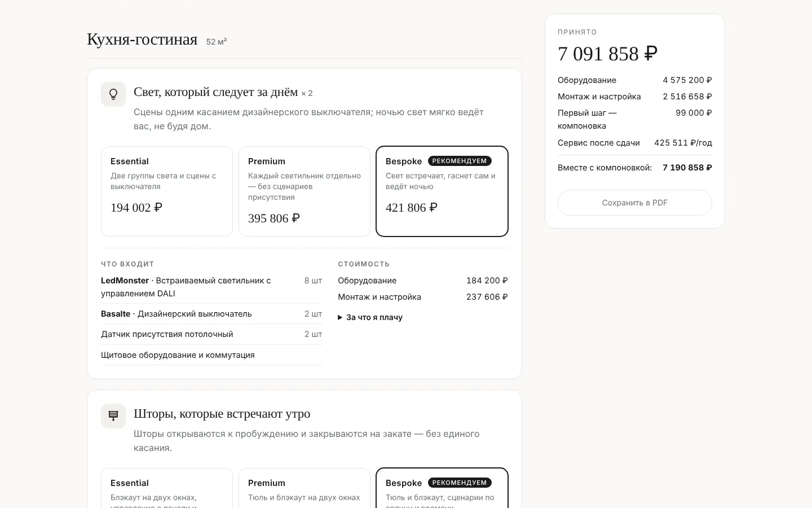Click the СТОИМОСТЬ column header
This screenshot has height=508, width=812.
click(x=364, y=264)
